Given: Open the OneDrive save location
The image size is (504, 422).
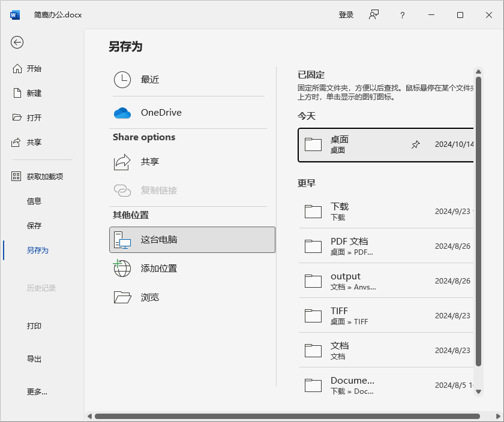Looking at the screenshot, I should pos(162,112).
